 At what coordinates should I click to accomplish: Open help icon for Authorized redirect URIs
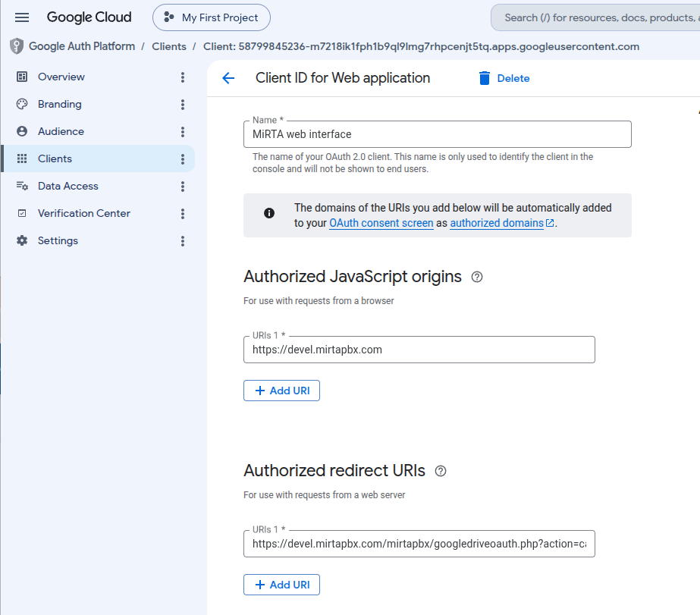click(441, 471)
